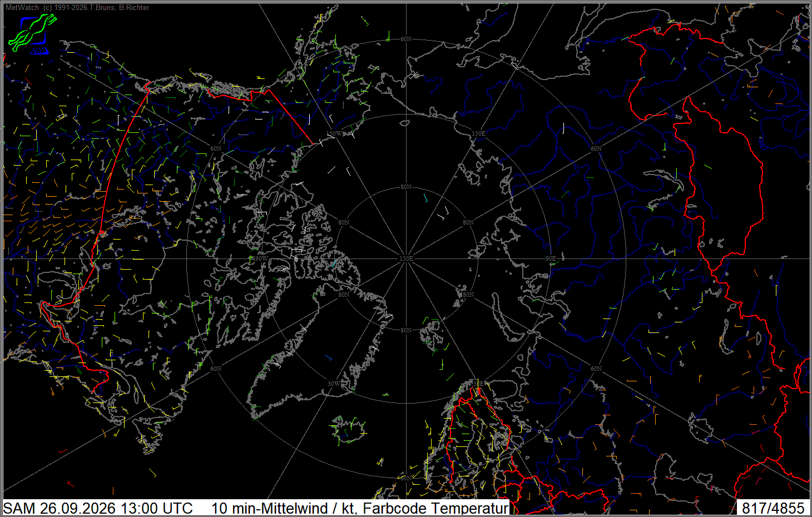Select the cyan wind barb near the pole
812x517 pixels.
[x=425, y=197]
